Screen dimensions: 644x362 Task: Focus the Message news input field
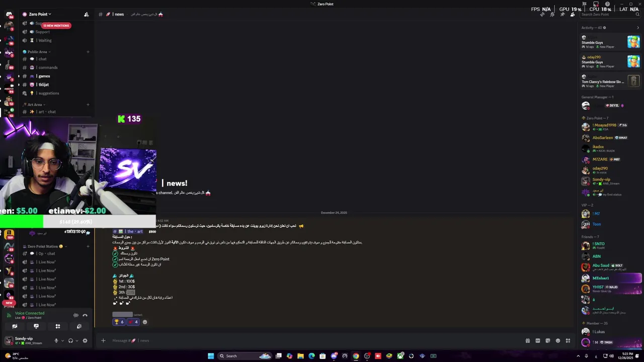[314, 340]
